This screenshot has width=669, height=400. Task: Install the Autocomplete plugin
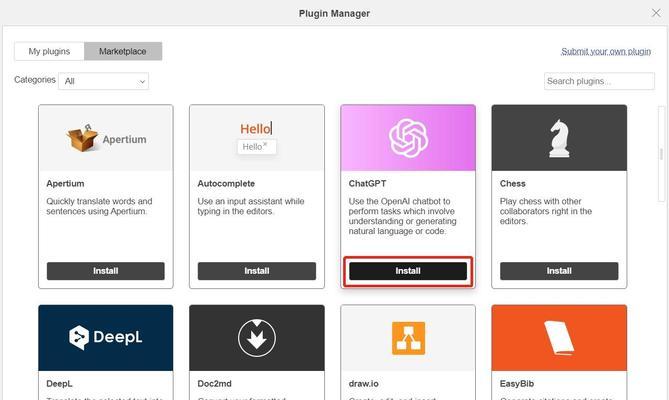click(x=256, y=271)
